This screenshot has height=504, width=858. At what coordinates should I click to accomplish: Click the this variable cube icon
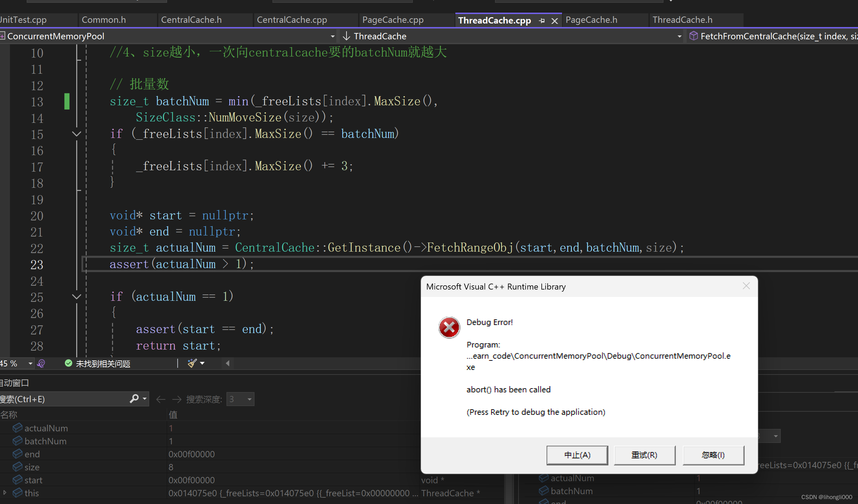[x=18, y=493]
